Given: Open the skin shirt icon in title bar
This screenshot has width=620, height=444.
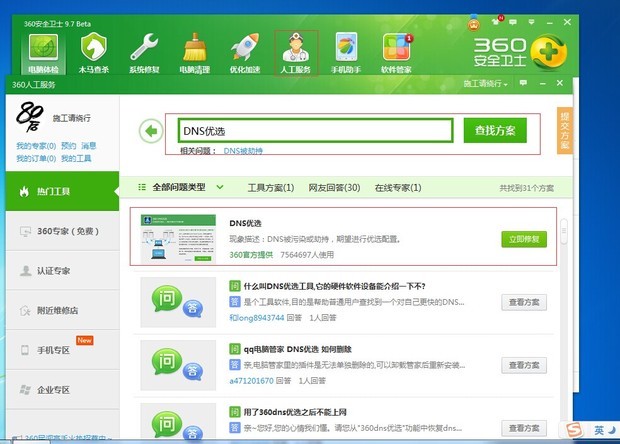Looking at the screenshot, I should tap(495, 21).
